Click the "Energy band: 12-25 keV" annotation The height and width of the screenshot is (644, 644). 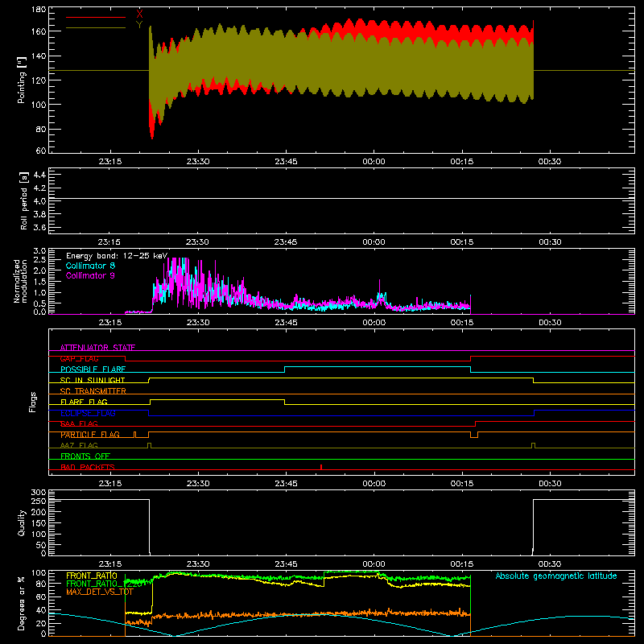117,256
